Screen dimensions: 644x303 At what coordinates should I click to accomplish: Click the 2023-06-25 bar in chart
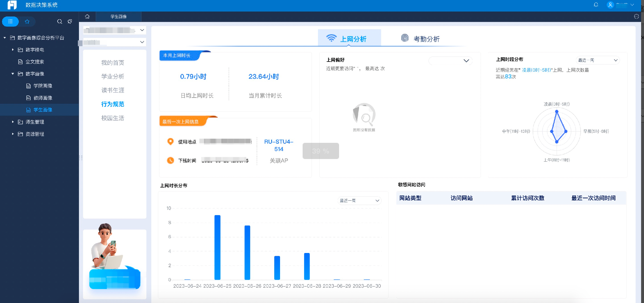[x=217, y=247]
